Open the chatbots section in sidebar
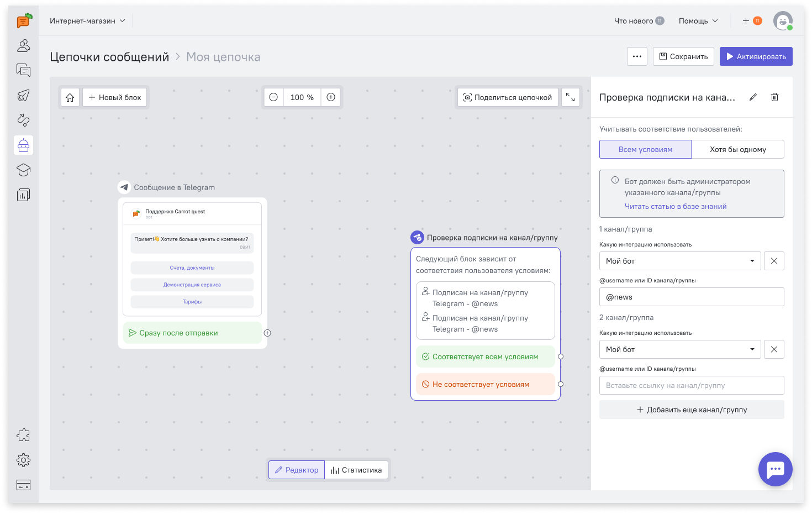Screen dimensions: 812x514 click(x=23, y=145)
